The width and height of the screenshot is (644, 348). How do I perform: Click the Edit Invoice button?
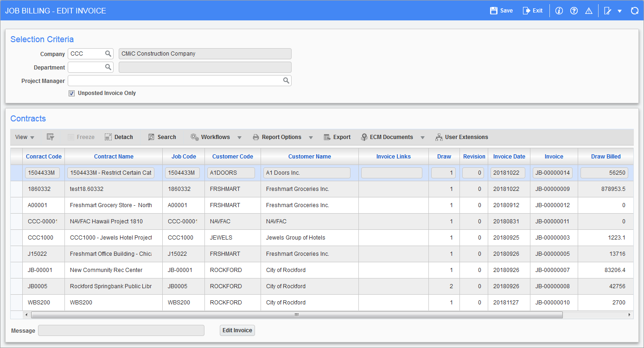pos(237,330)
